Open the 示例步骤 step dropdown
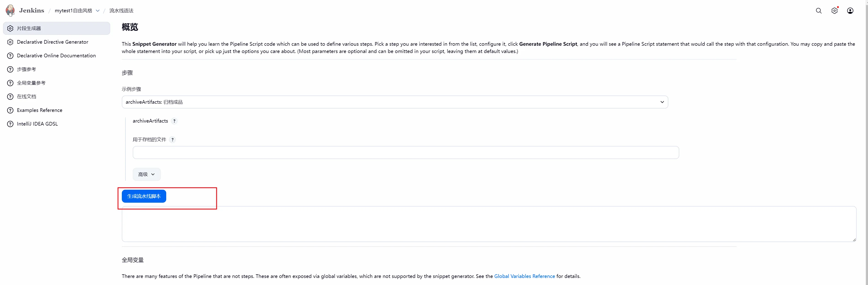This screenshot has width=868, height=285. coord(395,102)
